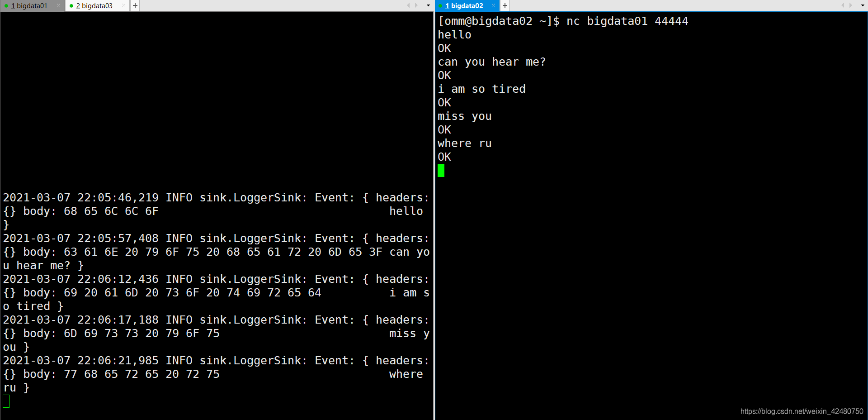This screenshot has height=420, width=868.
Task: Click hex body '68 65 6C 6C 6F'
Action: tap(111, 211)
